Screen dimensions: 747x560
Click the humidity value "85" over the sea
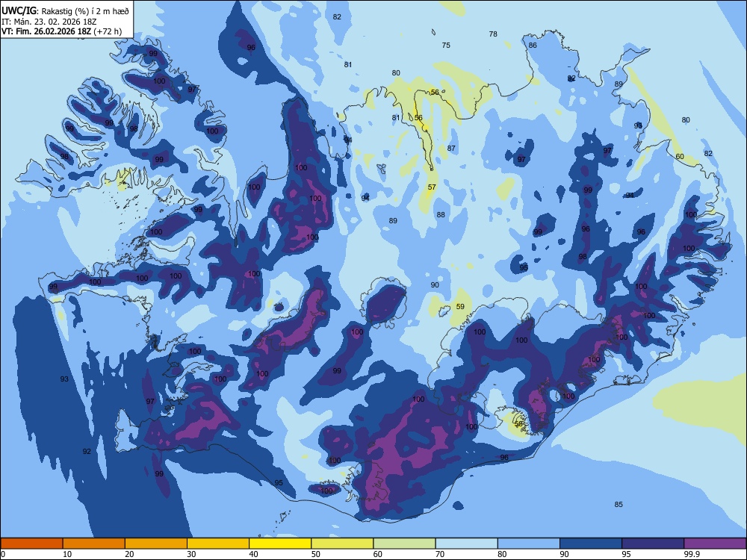point(619,504)
